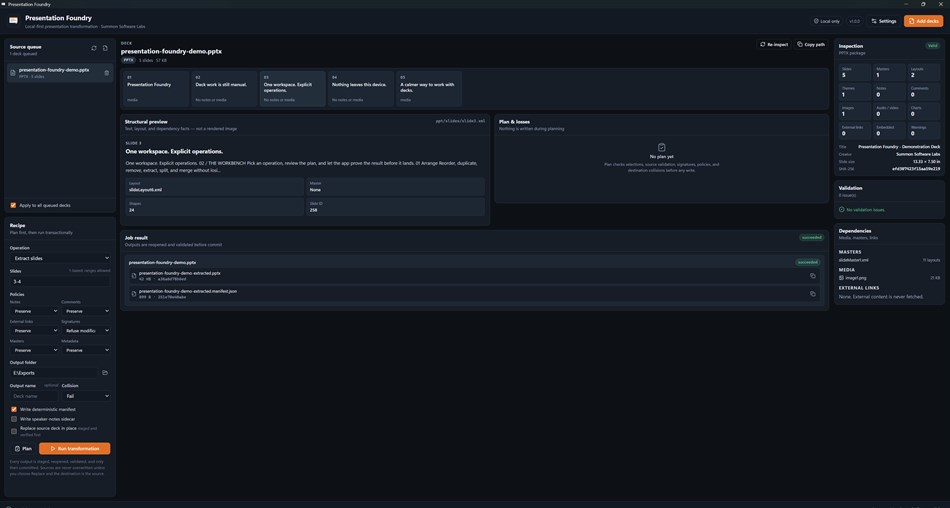Viewport: 950px width, 508px height.
Task: Select slide 01 Presentation Foundry card
Action: 156,89
